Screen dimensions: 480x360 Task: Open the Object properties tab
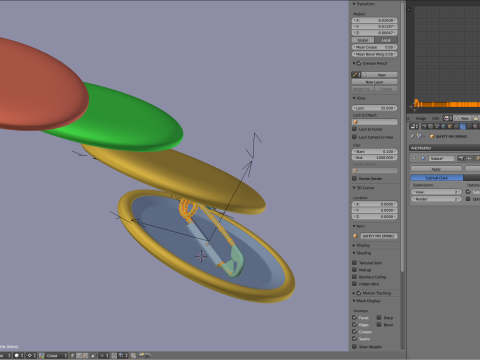point(450,126)
